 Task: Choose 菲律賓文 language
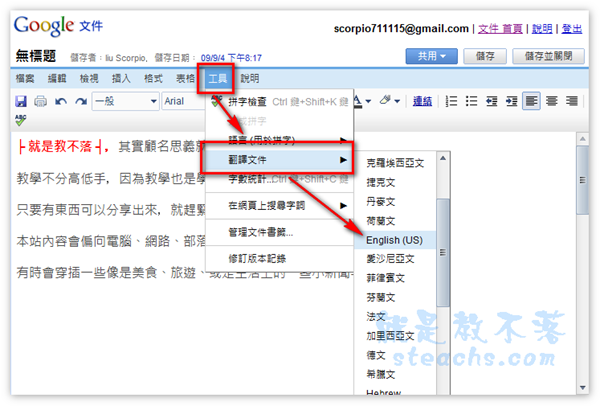[x=395, y=278]
